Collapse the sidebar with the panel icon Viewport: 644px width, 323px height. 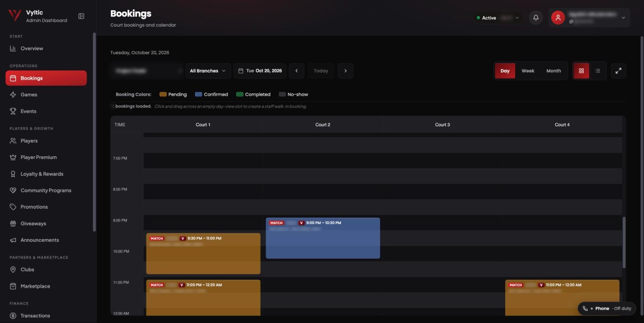coord(81,16)
